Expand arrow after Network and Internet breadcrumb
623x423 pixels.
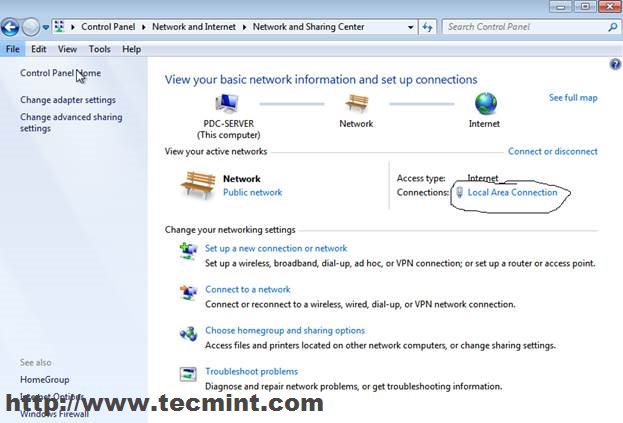(x=244, y=27)
